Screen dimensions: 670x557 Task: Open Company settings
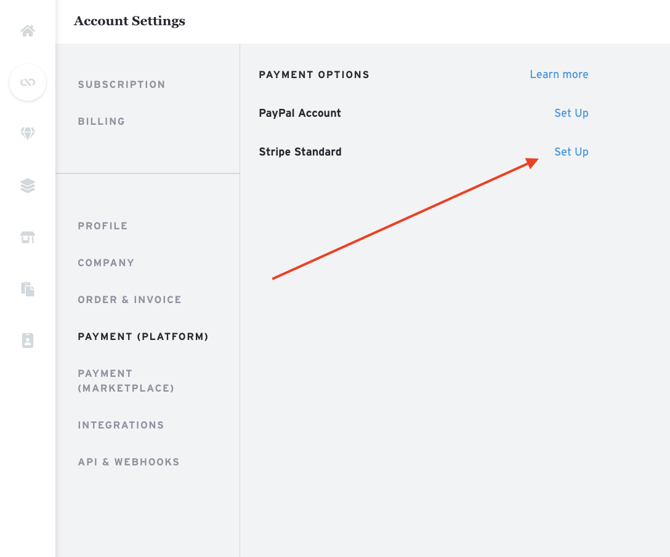click(x=106, y=263)
